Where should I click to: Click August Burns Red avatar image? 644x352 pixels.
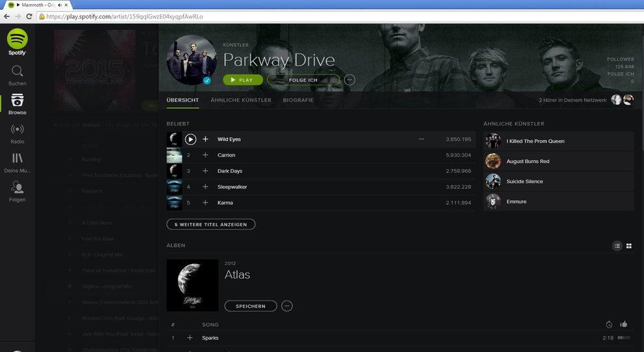[493, 161]
